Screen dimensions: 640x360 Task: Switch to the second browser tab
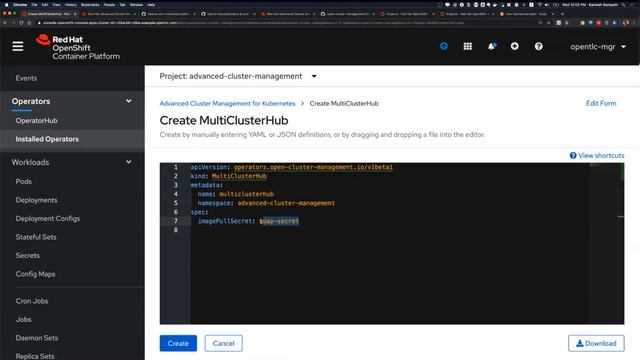click(x=109, y=14)
